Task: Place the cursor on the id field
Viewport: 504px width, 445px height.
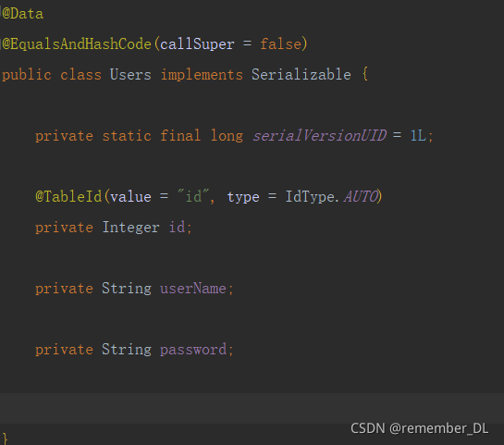Action: click(x=178, y=227)
